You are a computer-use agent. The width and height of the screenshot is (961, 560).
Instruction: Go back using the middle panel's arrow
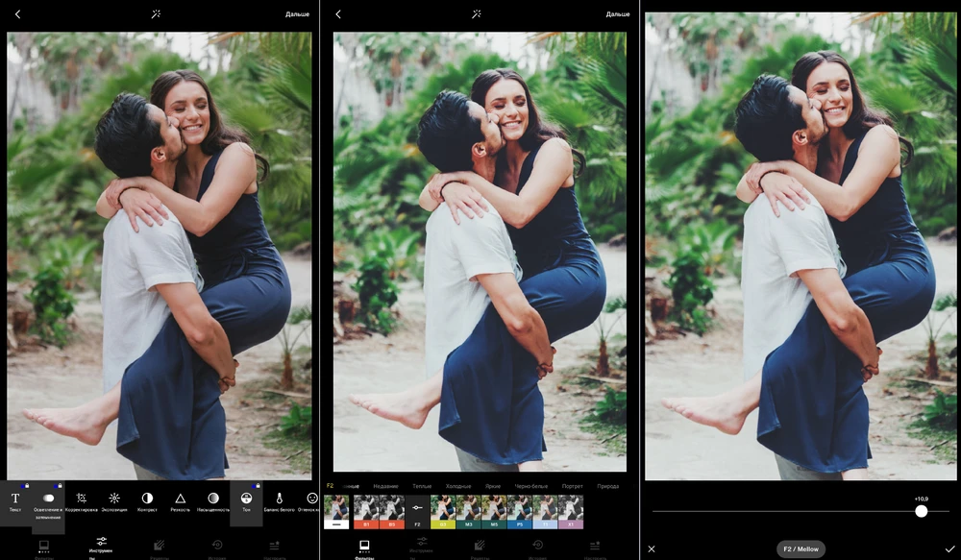[338, 14]
